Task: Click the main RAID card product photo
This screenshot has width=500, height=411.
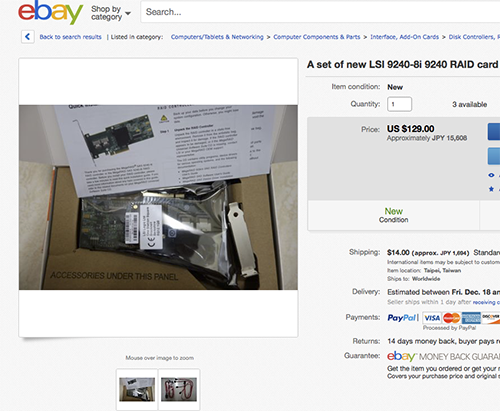Action: pos(158,197)
